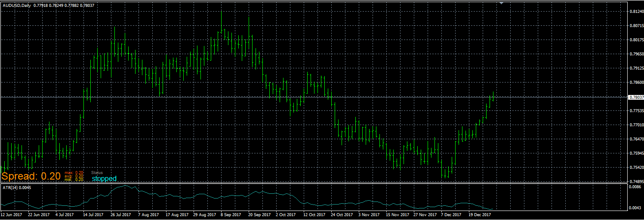Select the current price label 0.78037
This screenshot has height=220, width=644.
point(636,97)
